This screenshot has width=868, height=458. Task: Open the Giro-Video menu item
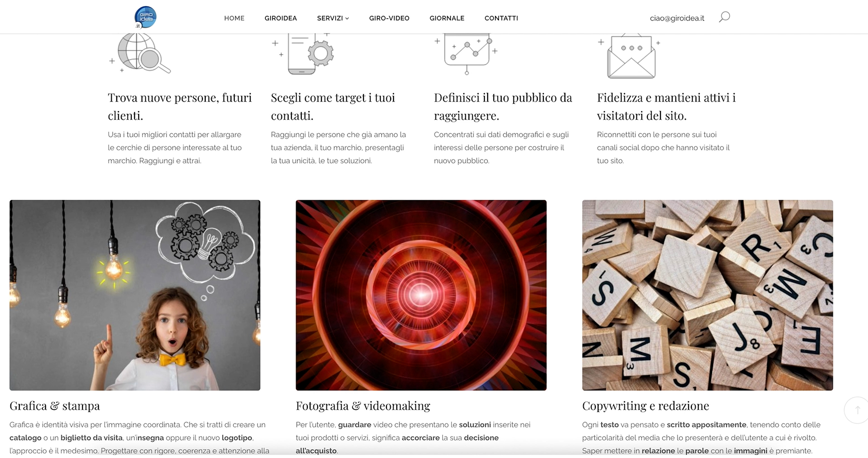(x=389, y=18)
